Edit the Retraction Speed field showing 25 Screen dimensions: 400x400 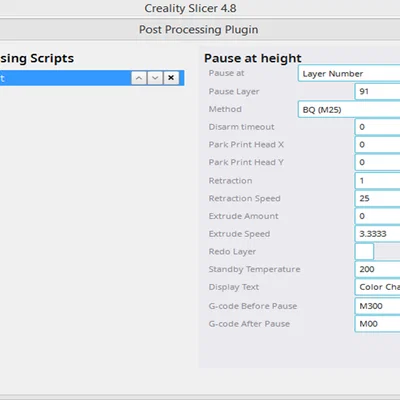(377, 198)
